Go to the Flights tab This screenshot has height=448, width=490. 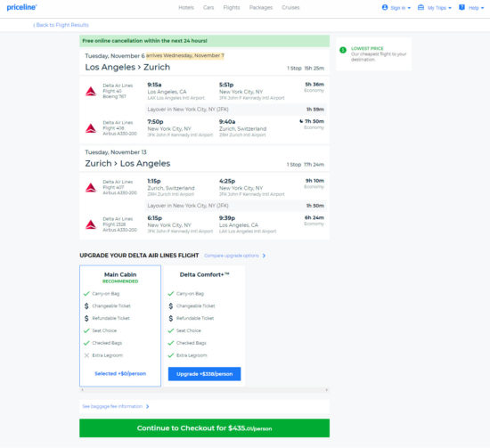[x=232, y=7]
